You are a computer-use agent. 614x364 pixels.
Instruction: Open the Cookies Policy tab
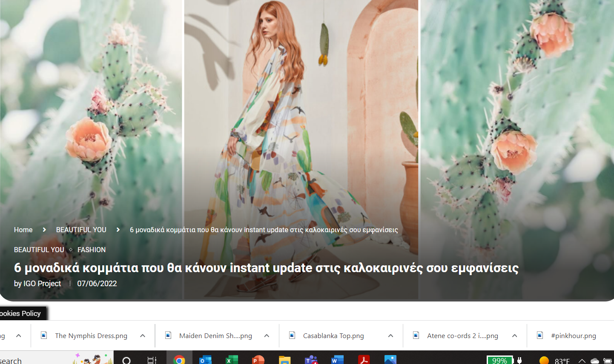20,313
